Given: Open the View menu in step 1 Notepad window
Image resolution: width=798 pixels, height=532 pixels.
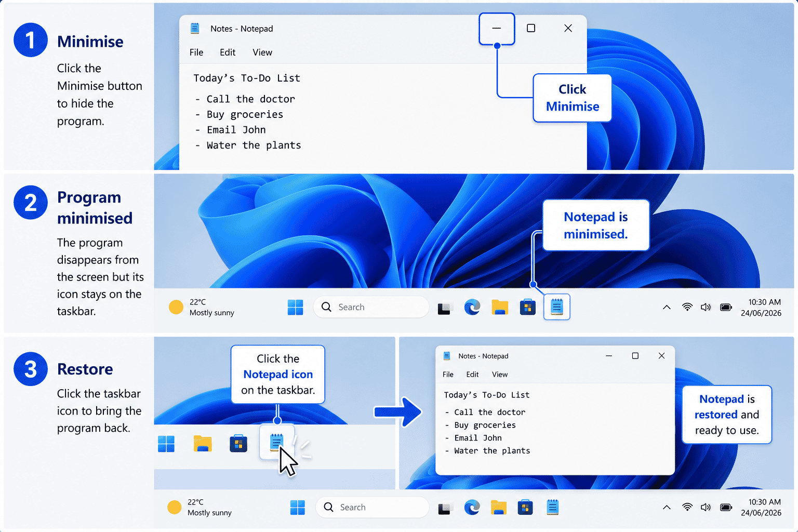Looking at the screenshot, I should [262, 52].
